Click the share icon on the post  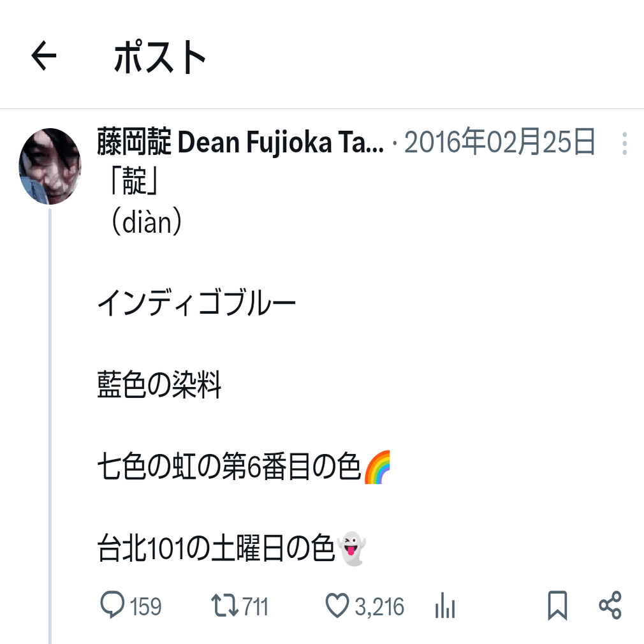pyautogui.click(x=610, y=606)
